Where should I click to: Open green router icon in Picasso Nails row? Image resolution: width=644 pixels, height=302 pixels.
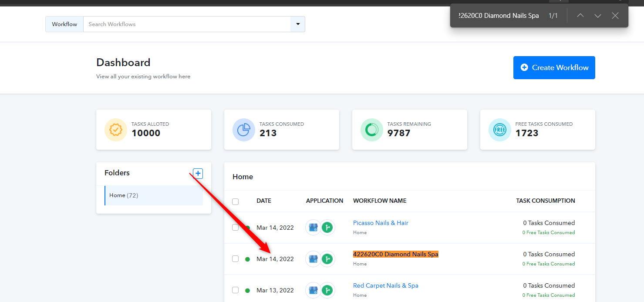tap(327, 227)
